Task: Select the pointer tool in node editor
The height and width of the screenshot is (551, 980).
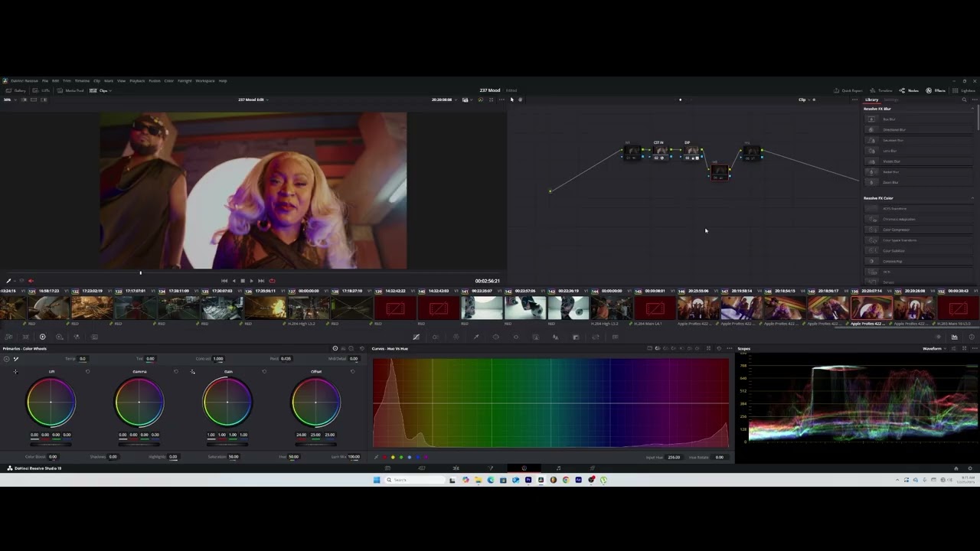Action: (x=511, y=99)
